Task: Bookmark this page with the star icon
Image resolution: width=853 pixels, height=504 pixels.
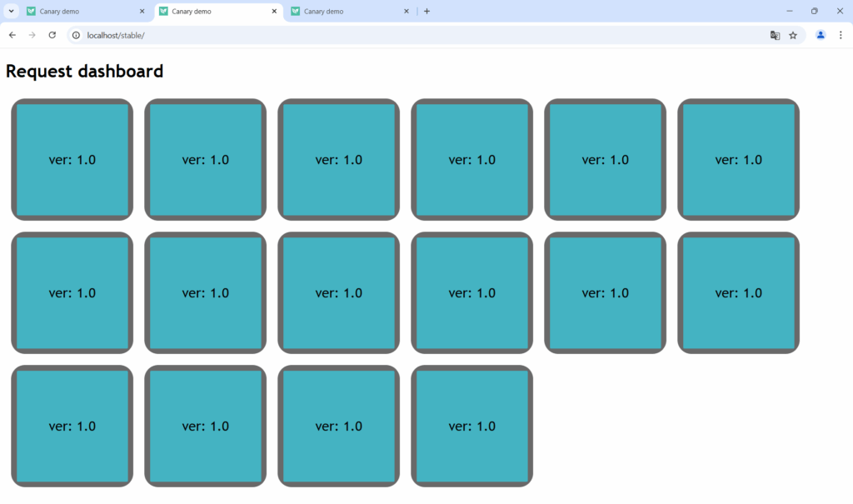Action: (x=793, y=35)
